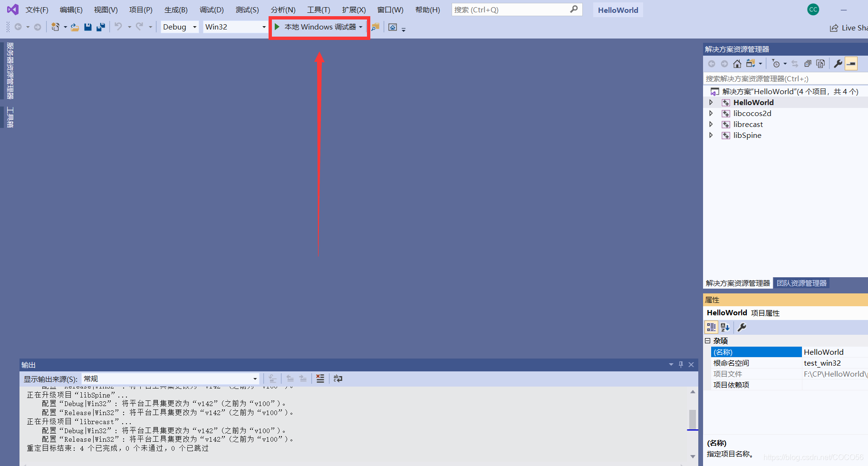Click the New Project toolbar icon

pos(56,27)
